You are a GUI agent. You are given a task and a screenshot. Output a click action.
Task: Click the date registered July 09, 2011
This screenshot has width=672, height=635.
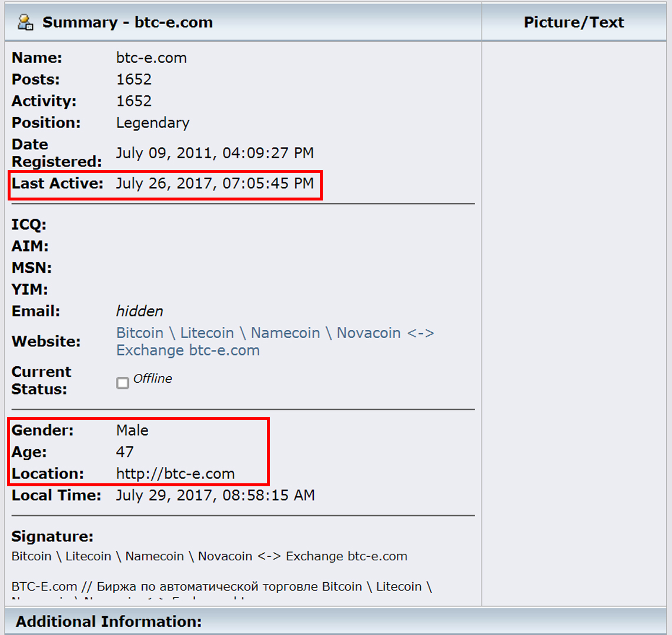(x=215, y=153)
